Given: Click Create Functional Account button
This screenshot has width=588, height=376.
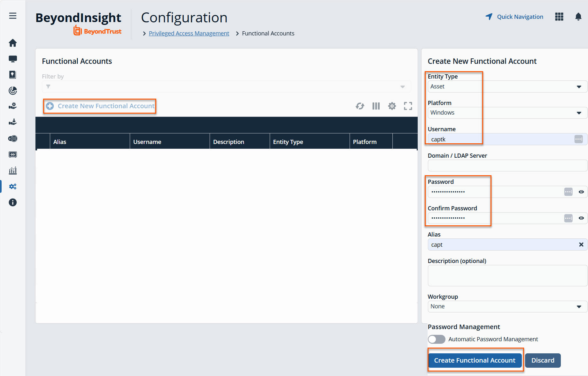Looking at the screenshot, I should click(475, 360).
